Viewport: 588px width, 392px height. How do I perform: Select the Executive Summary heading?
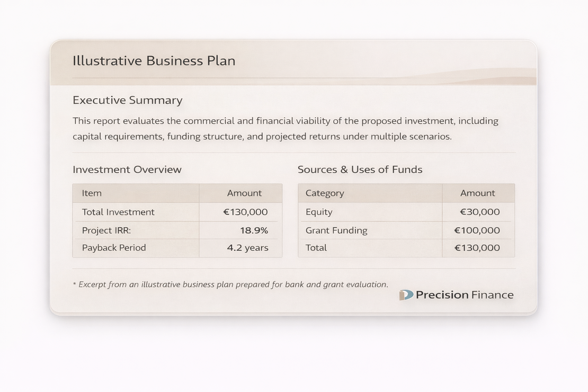point(127,100)
